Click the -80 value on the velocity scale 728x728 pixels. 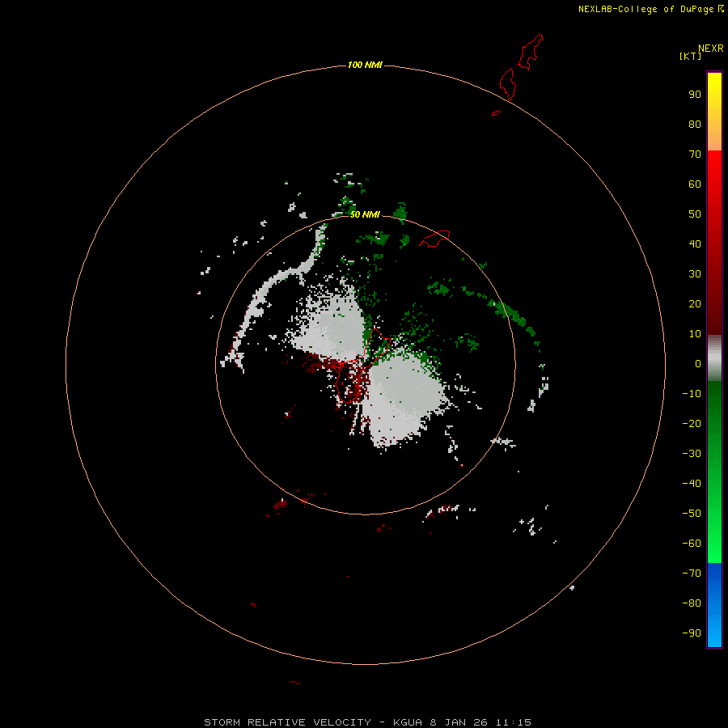pyautogui.click(x=692, y=603)
